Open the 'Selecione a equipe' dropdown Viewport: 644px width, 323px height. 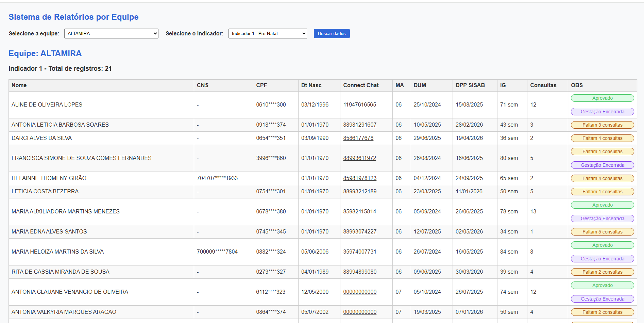tap(111, 33)
